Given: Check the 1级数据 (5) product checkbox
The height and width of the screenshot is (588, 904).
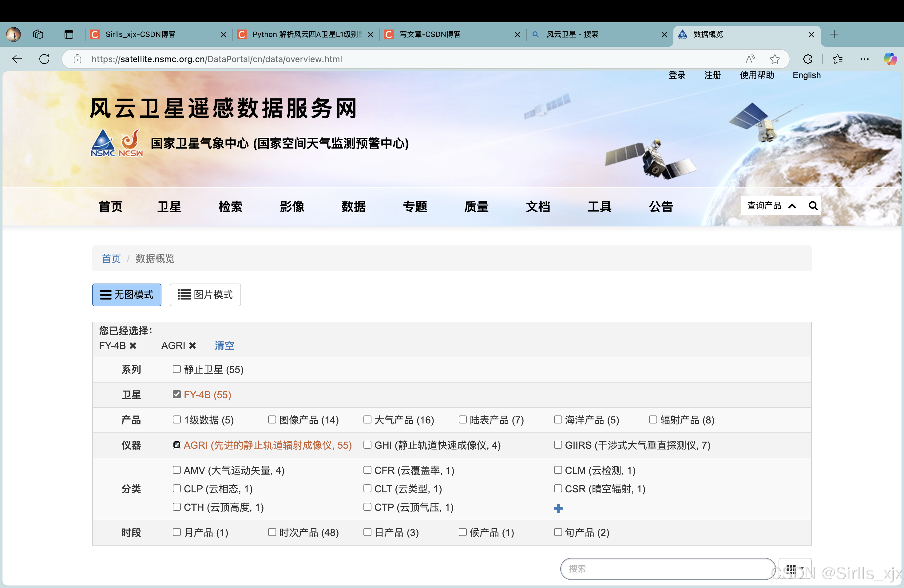Looking at the screenshot, I should click(176, 420).
